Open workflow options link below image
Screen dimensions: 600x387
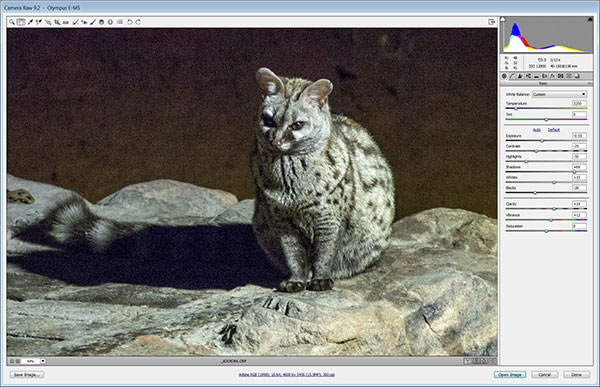pos(287,375)
